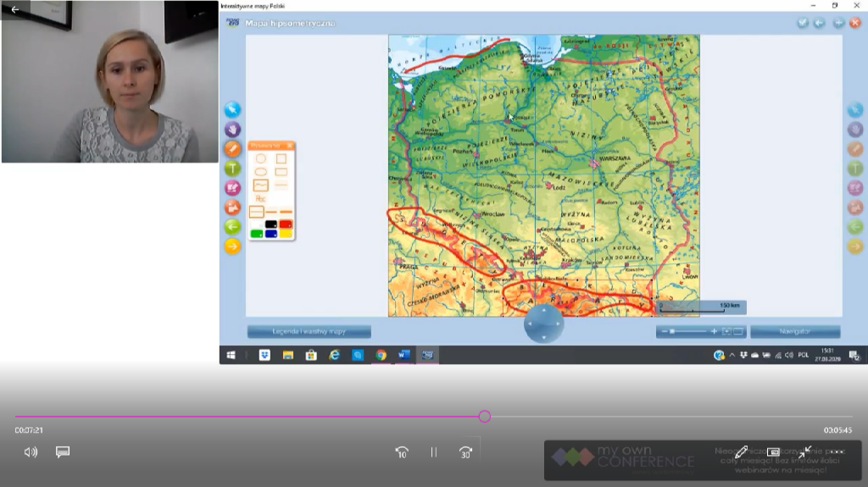The image size is (868, 487).
Task: Click the yellow right arrow icon
Action: (x=232, y=246)
